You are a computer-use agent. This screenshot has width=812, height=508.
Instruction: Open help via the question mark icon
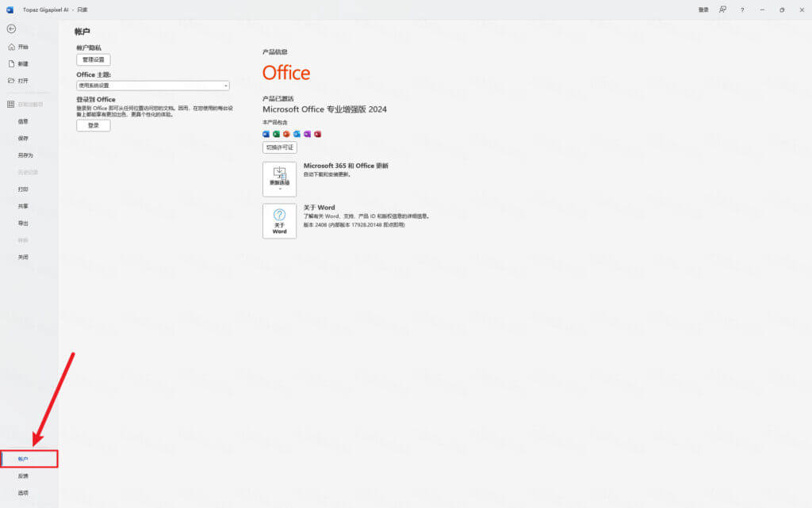pos(742,10)
